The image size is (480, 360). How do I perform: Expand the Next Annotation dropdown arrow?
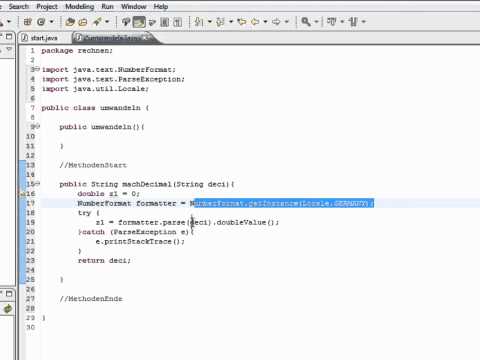click(210, 22)
